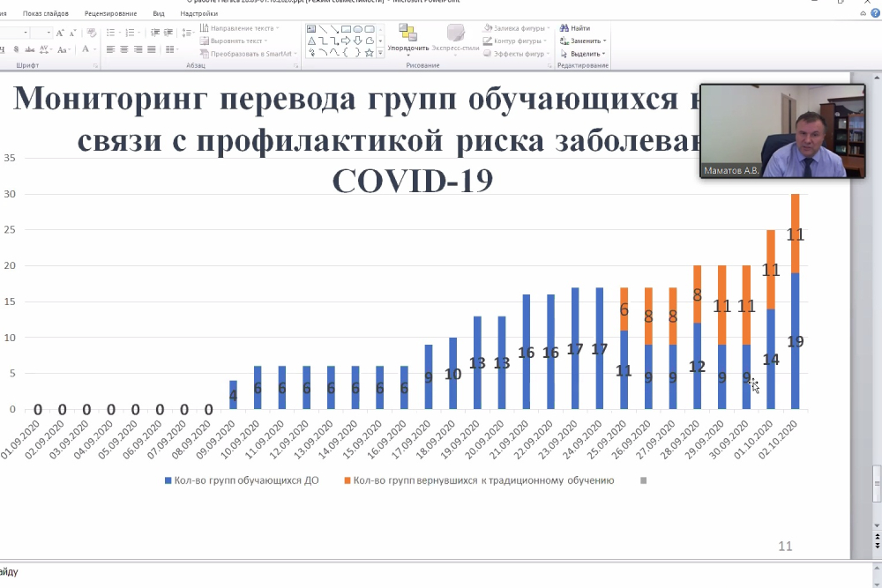The height and width of the screenshot is (588, 882).
Task: Click the blue legend swatch for ДО groups
Action: [x=168, y=480]
